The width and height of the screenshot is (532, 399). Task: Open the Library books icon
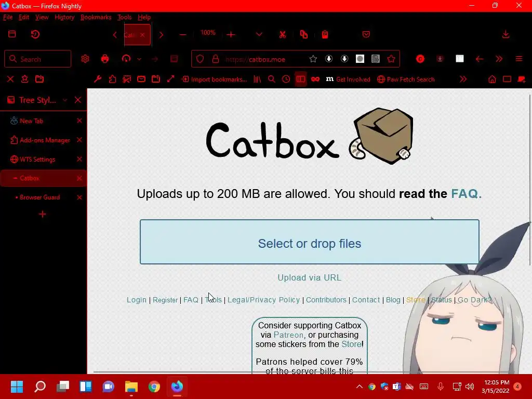pos(257,79)
